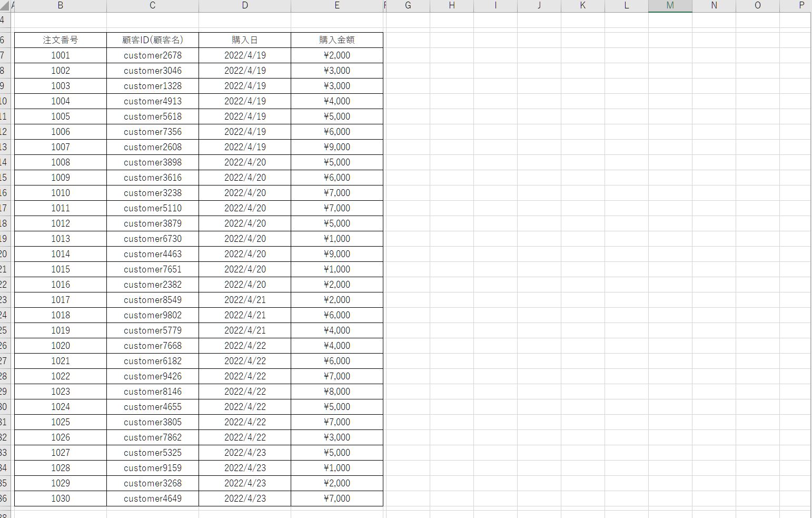The width and height of the screenshot is (812, 518).
Task: Select column M header
Action: 670,5
